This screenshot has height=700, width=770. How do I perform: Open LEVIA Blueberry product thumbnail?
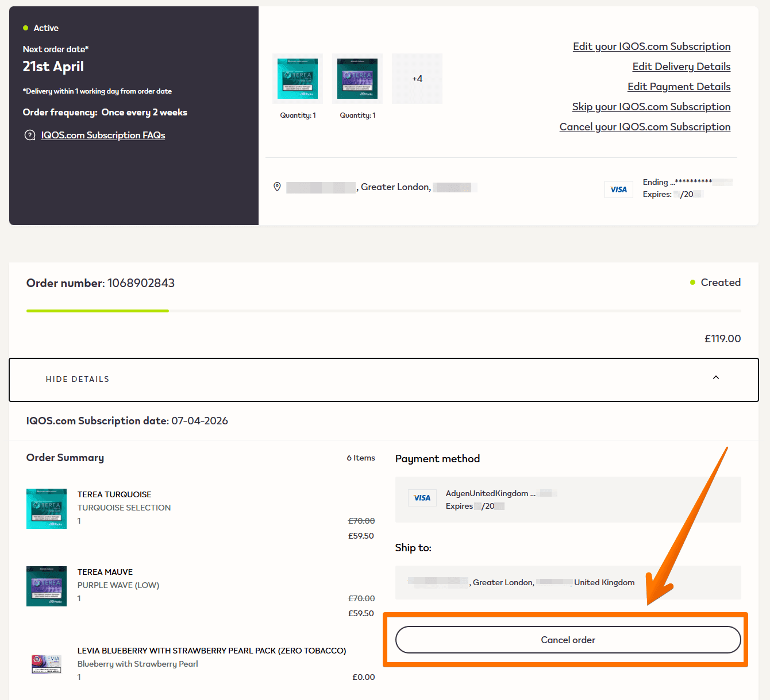47,664
